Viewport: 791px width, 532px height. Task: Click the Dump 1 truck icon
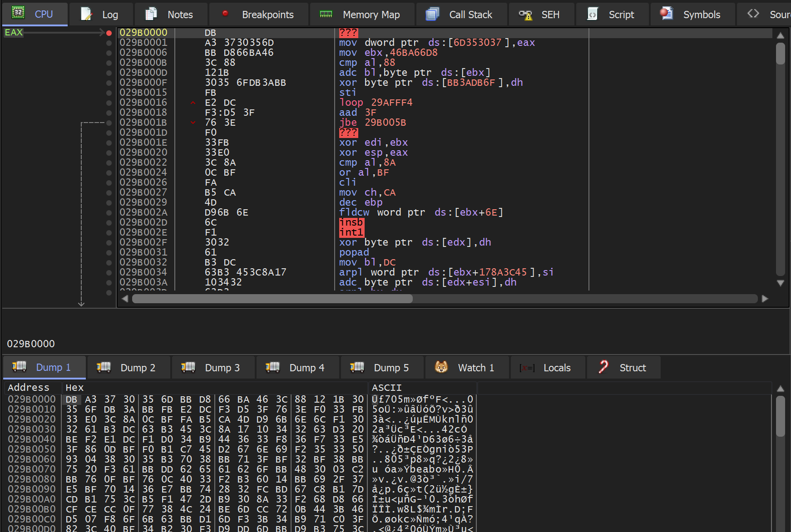19,367
